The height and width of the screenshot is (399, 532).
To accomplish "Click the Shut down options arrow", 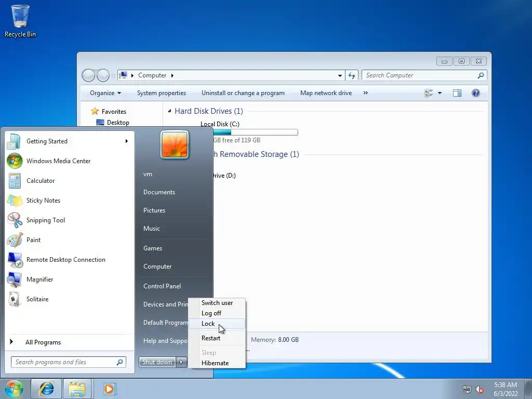I will [x=181, y=362].
